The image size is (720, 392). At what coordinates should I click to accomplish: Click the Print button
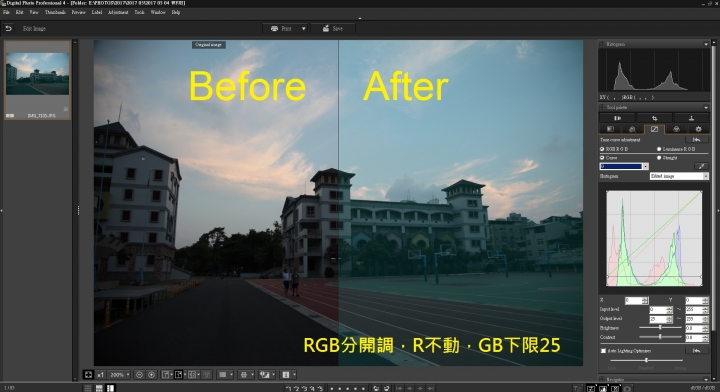pyautogui.click(x=281, y=28)
